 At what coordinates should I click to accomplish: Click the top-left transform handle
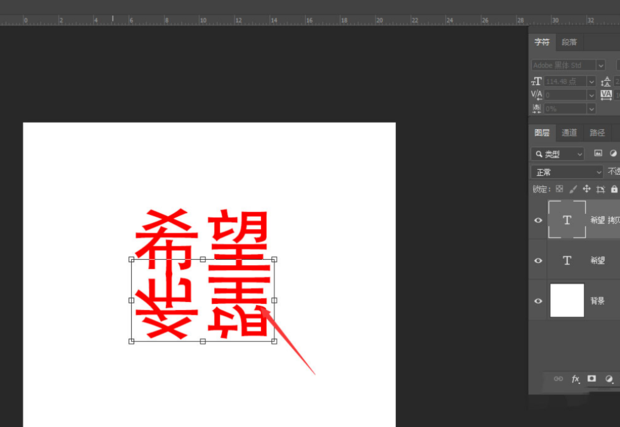pyautogui.click(x=132, y=259)
